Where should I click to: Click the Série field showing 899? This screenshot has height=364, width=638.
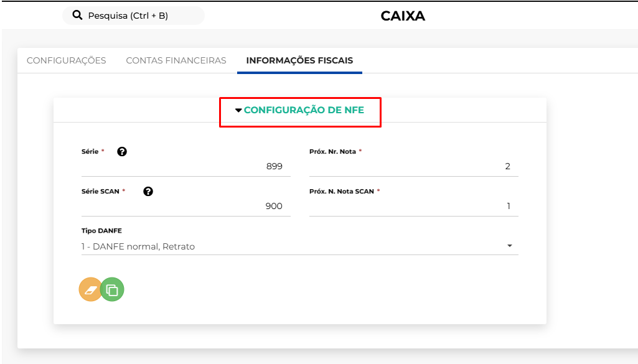[185, 167]
